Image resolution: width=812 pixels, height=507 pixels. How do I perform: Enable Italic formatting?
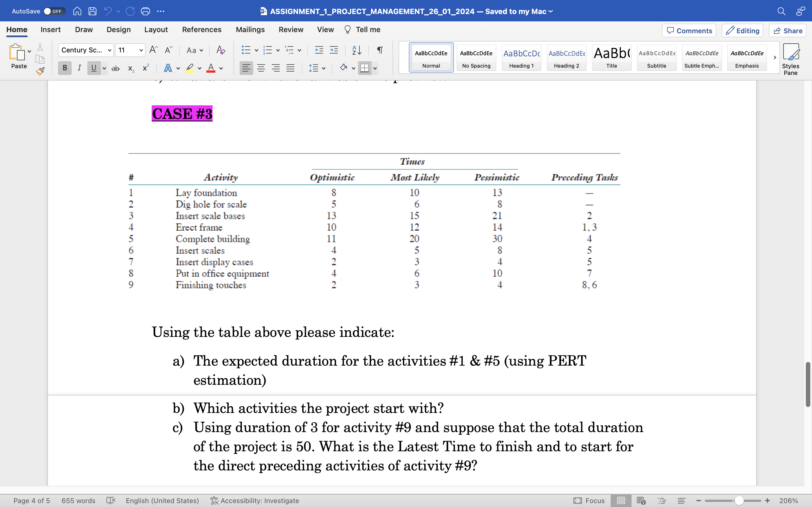coord(79,68)
